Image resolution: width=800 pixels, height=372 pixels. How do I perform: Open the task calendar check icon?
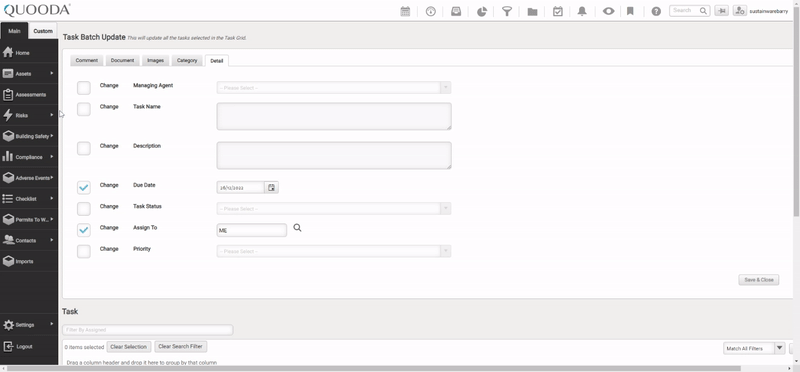tap(558, 11)
